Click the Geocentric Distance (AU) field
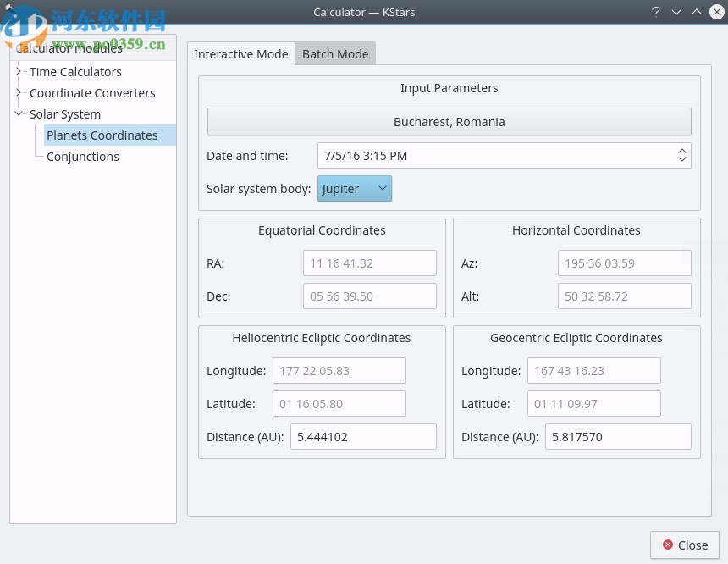Screen dimensions: 728x564 pyautogui.click(x=618, y=436)
